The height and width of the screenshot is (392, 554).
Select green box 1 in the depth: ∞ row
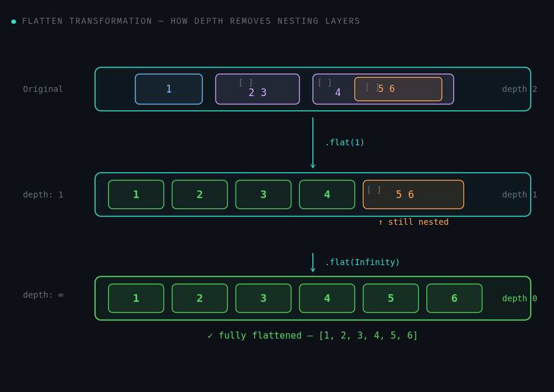click(136, 298)
